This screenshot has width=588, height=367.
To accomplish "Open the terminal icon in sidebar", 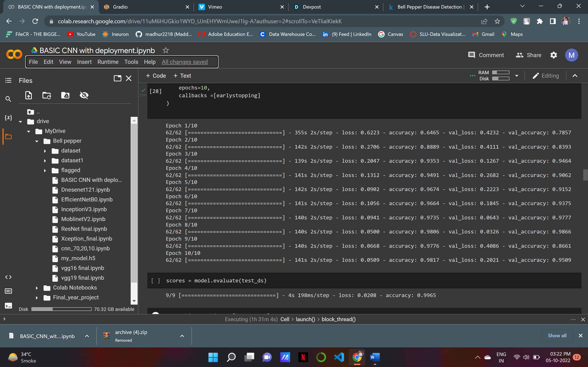I will [8, 306].
